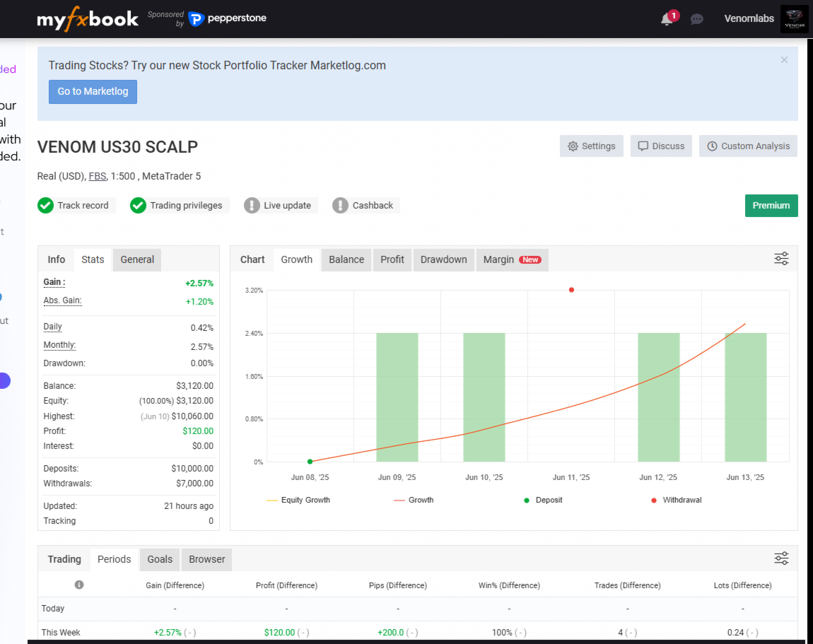Viewport: 813px width, 644px height.
Task: Click the Go to Marketlog button
Action: point(93,92)
